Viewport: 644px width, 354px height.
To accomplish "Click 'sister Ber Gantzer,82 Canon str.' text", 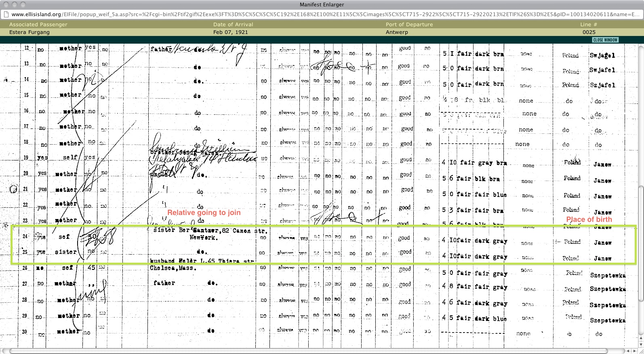I will tap(210, 230).
